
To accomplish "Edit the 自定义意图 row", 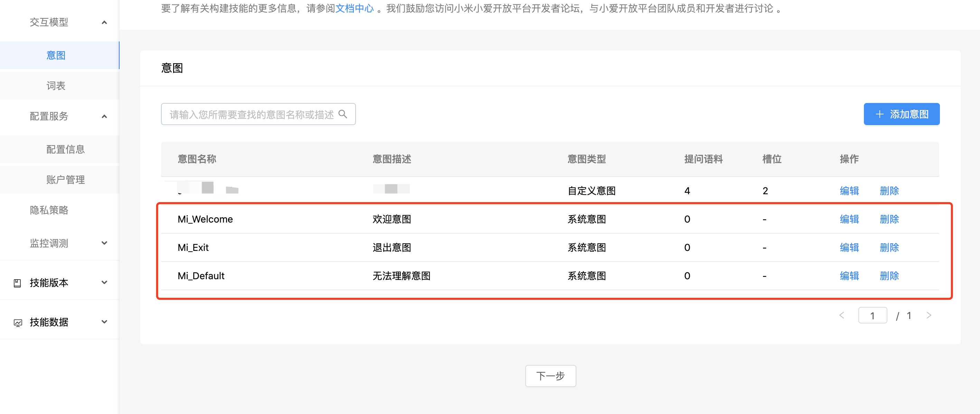I will (849, 191).
